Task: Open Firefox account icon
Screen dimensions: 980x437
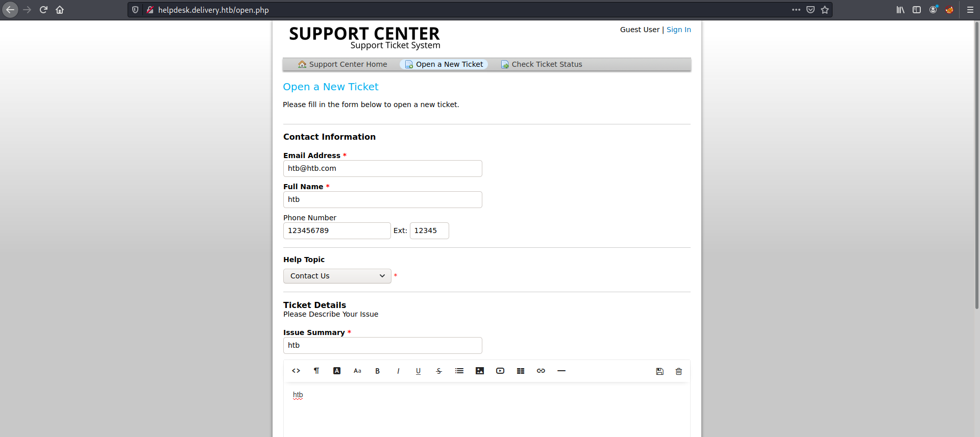Action: click(x=933, y=10)
